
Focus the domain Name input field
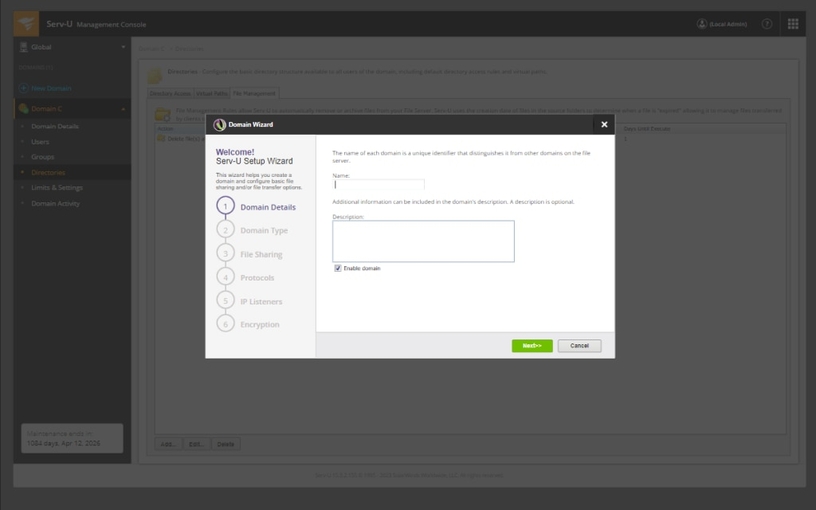pos(378,185)
